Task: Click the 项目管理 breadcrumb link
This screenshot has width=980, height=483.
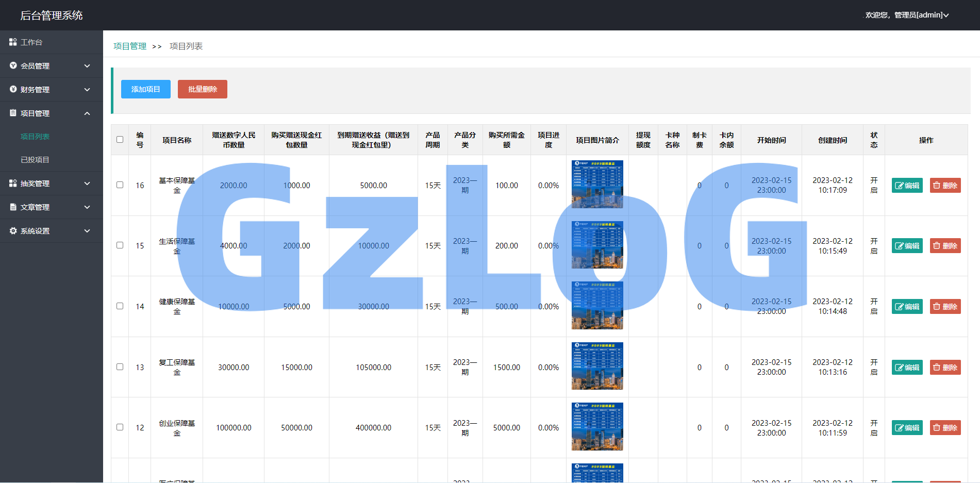Action: (x=130, y=46)
